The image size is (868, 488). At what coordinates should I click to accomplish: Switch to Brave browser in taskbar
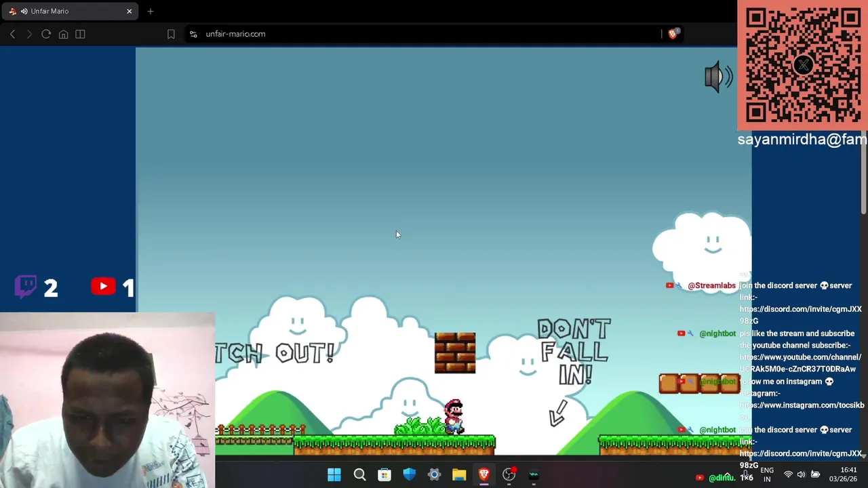tap(484, 475)
